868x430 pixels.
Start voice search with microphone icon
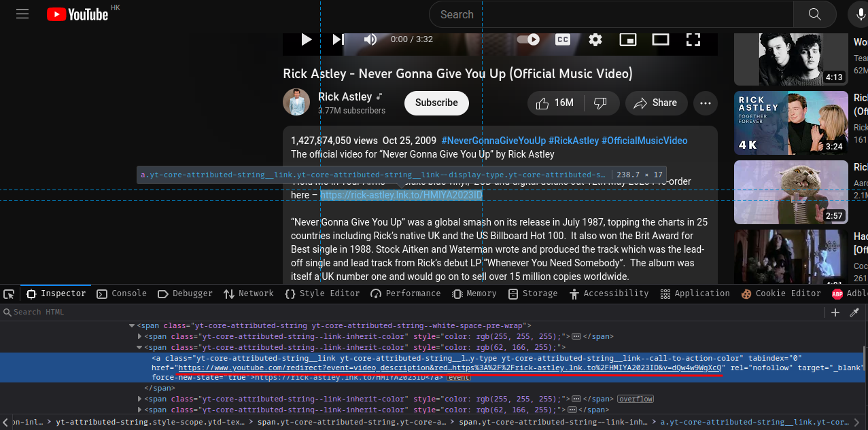(x=859, y=14)
